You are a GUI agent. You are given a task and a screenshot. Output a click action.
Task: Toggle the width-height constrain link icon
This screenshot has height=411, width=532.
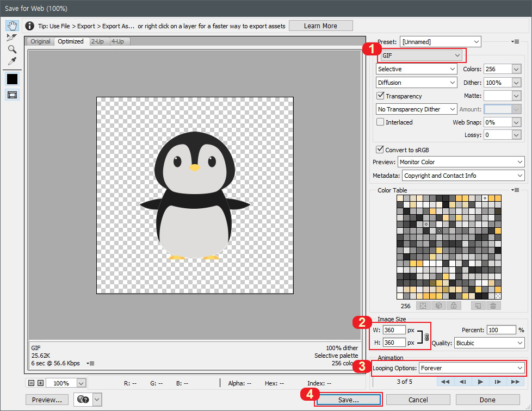[x=426, y=337]
